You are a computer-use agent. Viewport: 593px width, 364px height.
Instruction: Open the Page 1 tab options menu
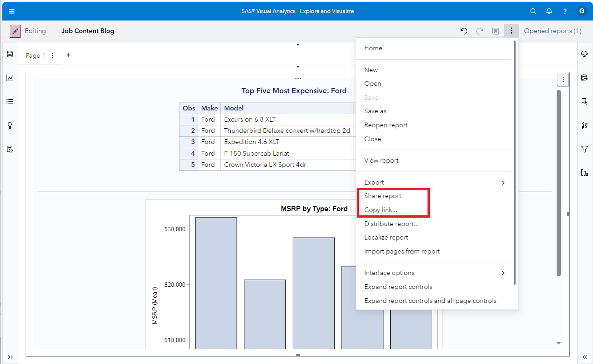point(53,55)
